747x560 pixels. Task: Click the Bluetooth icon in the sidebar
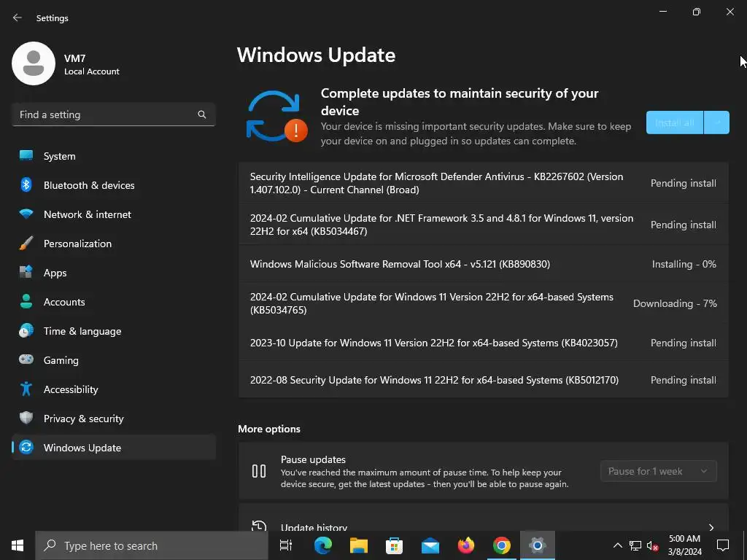[x=26, y=184]
